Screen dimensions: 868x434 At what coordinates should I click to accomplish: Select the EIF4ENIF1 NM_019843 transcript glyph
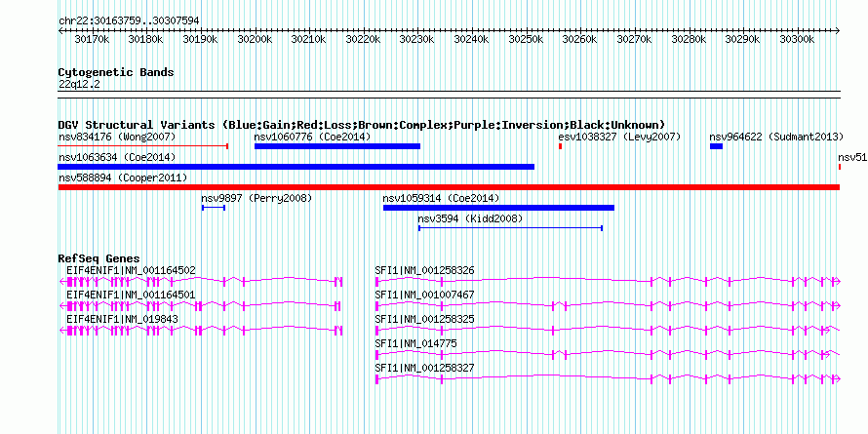[201, 331]
